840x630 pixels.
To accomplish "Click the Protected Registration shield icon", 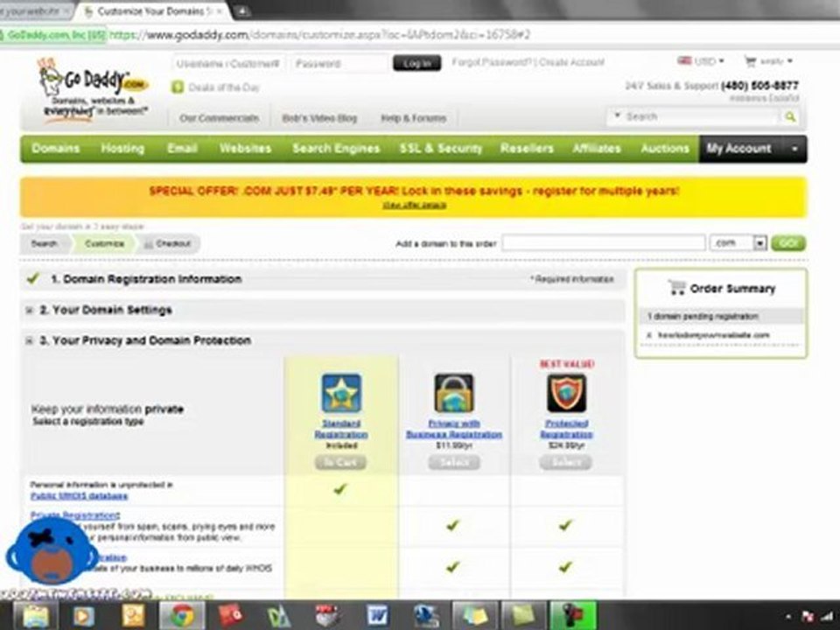I will click(566, 393).
